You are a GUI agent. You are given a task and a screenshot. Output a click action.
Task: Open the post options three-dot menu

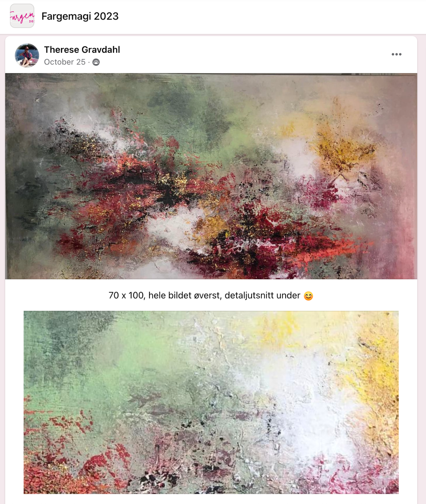tap(396, 54)
